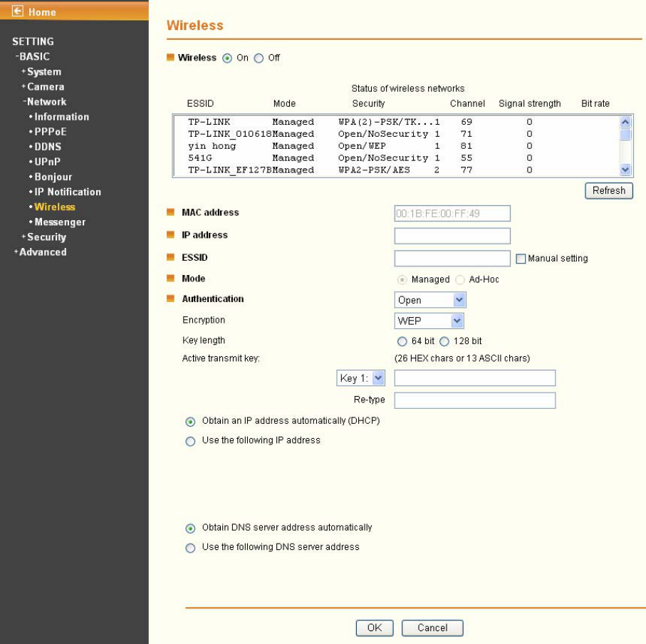Click the network list scrollbar thumb
The image size is (646, 644).
(625, 135)
